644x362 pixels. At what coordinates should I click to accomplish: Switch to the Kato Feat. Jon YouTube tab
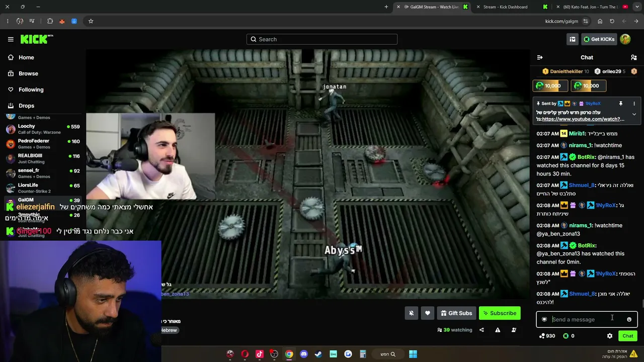(592, 7)
